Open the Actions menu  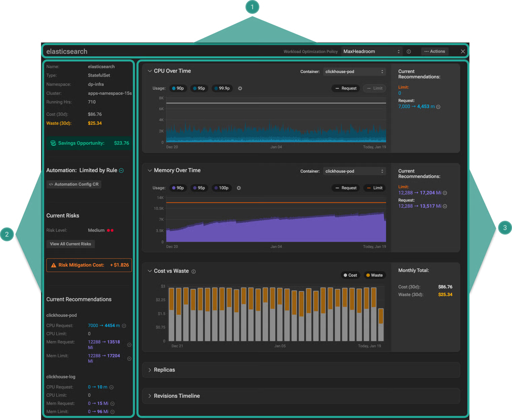(x=435, y=51)
